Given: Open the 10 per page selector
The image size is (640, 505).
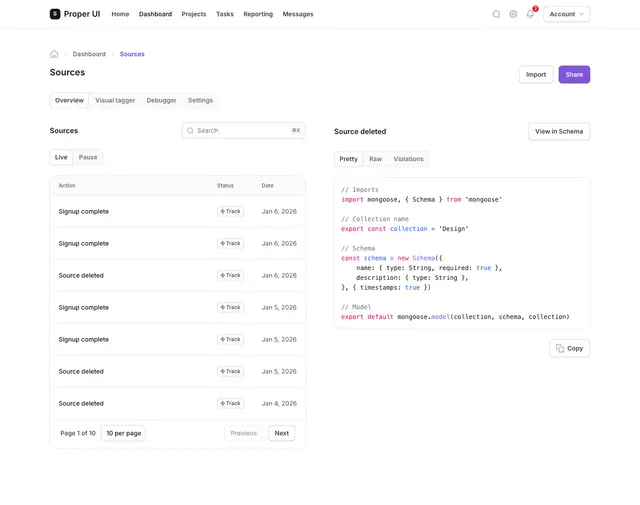Looking at the screenshot, I should coord(123,433).
